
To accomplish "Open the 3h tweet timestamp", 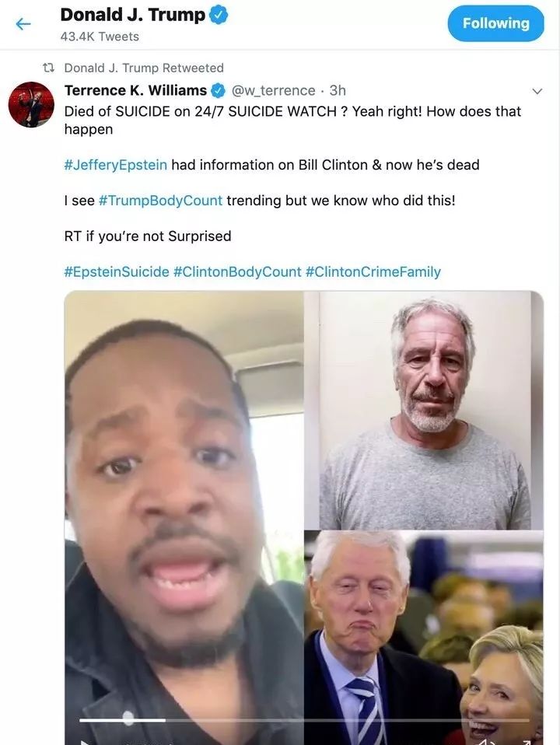I will (338, 90).
